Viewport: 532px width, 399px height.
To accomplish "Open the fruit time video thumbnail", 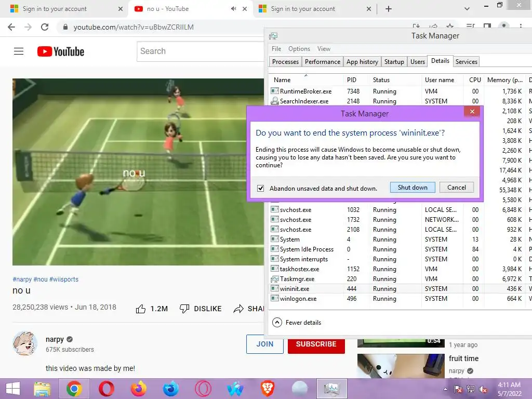I will pyautogui.click(x=401, y=366).
